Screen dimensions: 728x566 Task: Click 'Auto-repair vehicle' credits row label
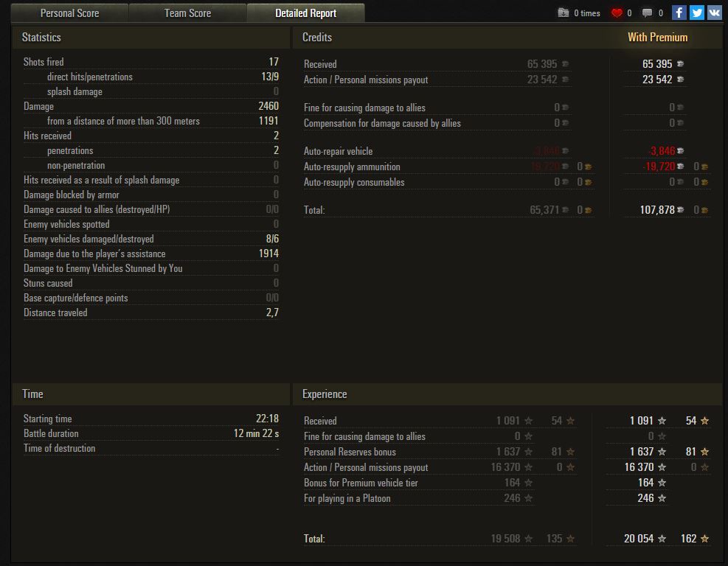tap(338, 151)
